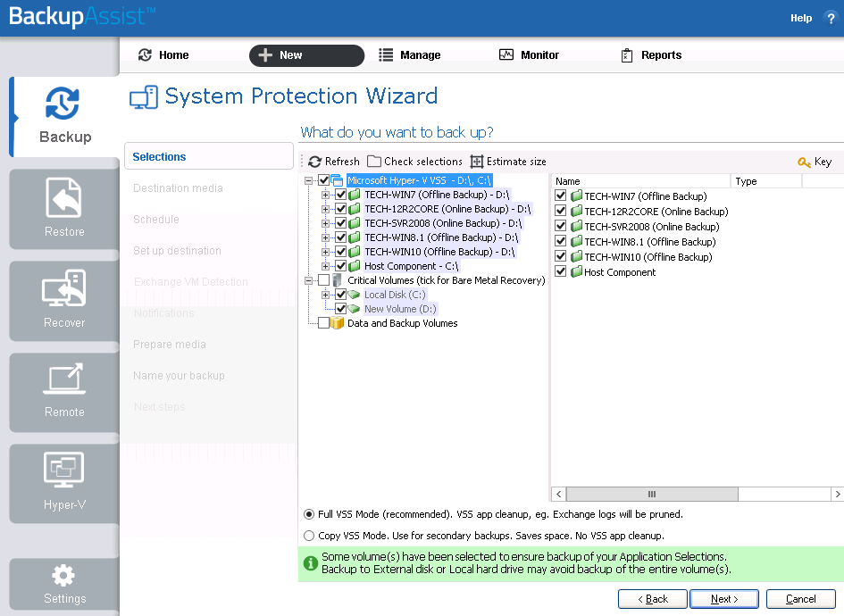Go to the Home tab

coord(163,54)
